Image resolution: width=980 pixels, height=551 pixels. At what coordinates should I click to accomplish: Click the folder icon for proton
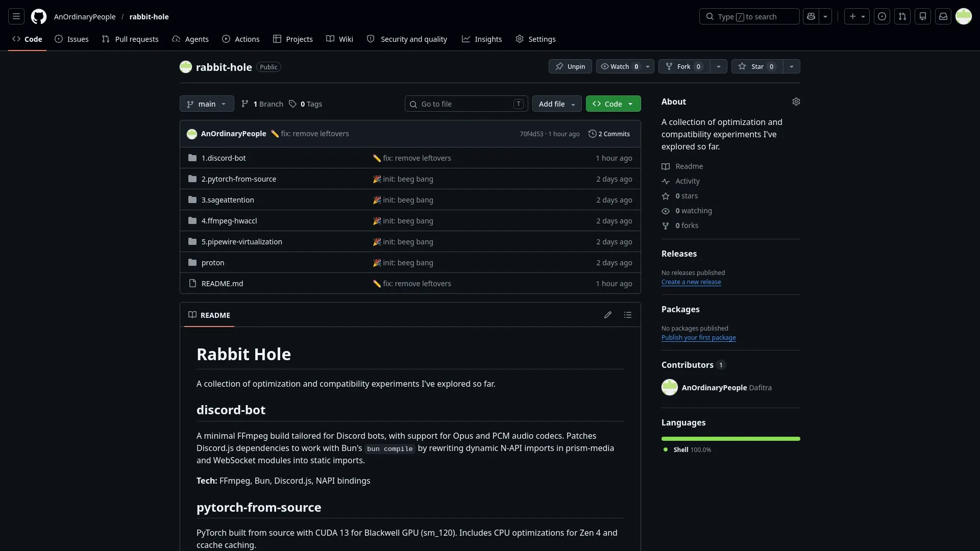(x=192, y=262)
